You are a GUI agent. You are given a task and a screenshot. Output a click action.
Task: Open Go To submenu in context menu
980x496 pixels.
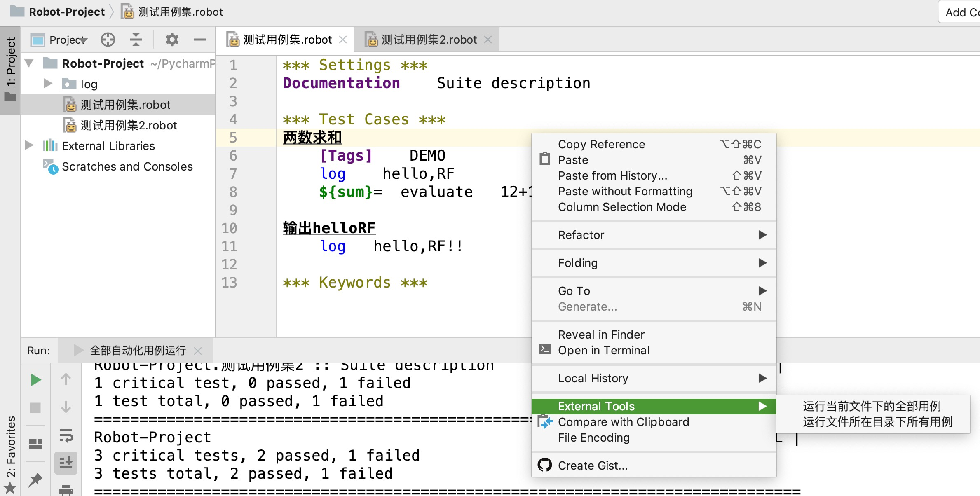click(x=654, y=291)
